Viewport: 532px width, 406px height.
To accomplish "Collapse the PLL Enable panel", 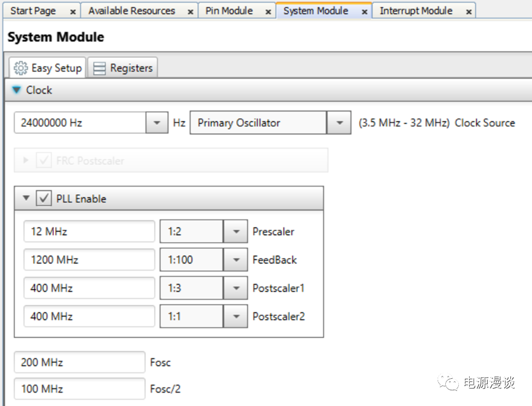I will [x=26, y=199].
